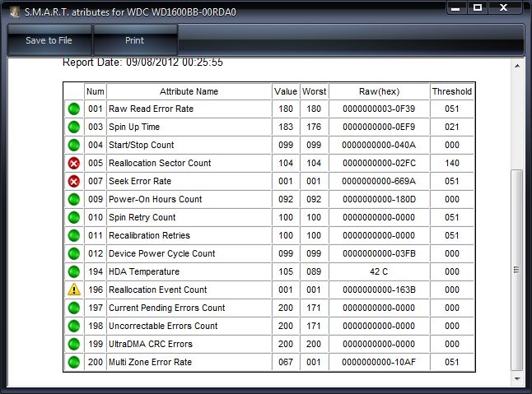Screen dimensions: 532x394
Task: Click the Uncorrectable Errors Count attribute name
Action: 163,326
